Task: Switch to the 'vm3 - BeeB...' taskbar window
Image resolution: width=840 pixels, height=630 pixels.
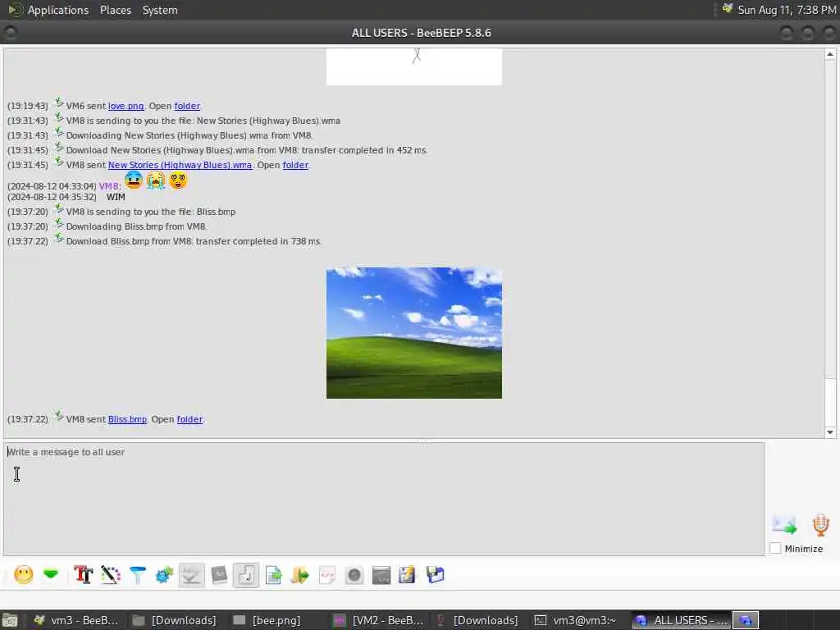Action: coord(76,620)
